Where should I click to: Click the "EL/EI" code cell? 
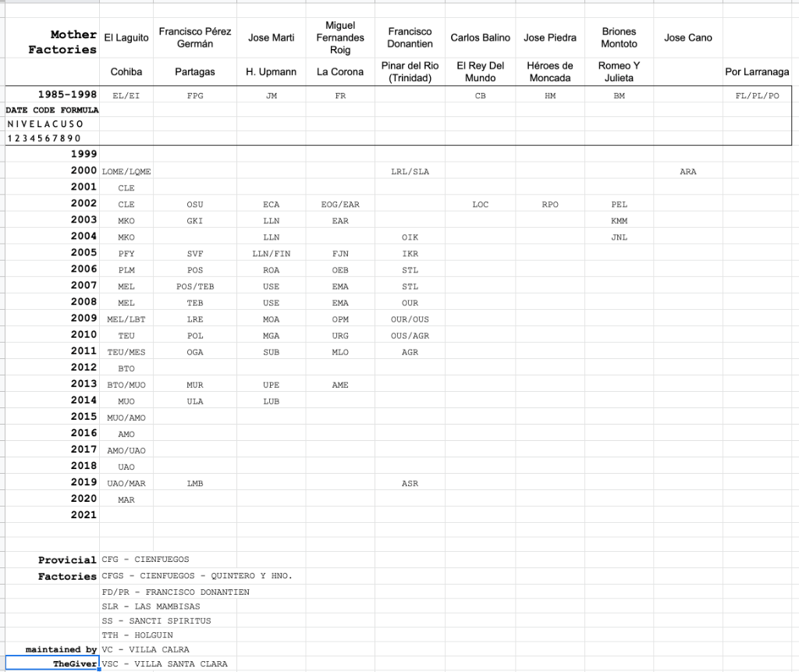pyautogui.click(x=126, y=95)
